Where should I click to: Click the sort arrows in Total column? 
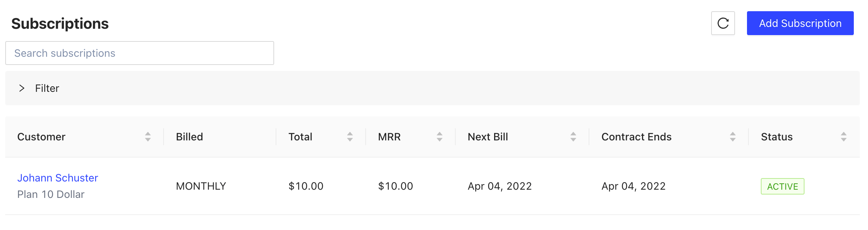coord(350,137)
